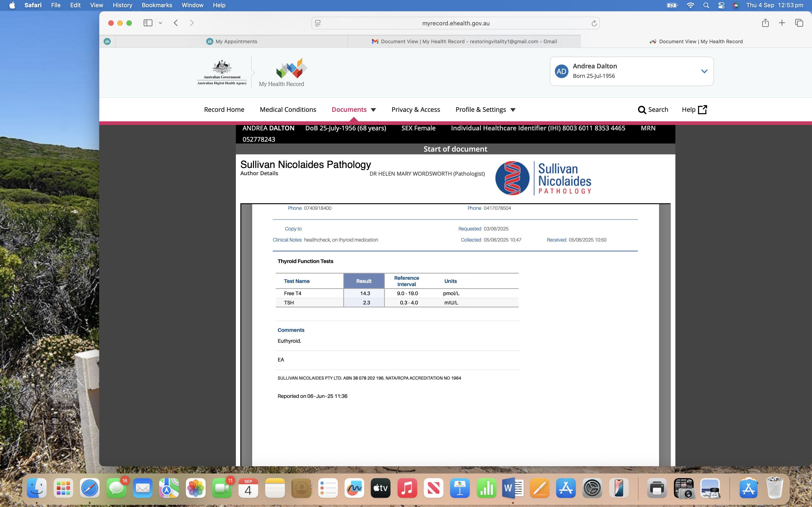
Task: Go back with the back arrow
Action: 176,23
